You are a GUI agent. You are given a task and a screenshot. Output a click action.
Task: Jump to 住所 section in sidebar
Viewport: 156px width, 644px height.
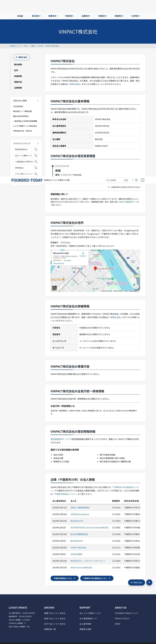[x=16, y=70]
